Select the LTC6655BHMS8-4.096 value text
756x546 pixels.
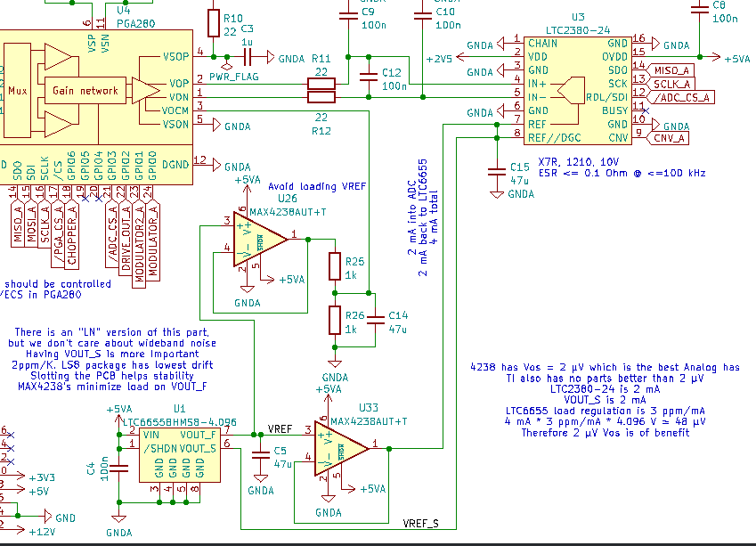(x=179, y=422)
